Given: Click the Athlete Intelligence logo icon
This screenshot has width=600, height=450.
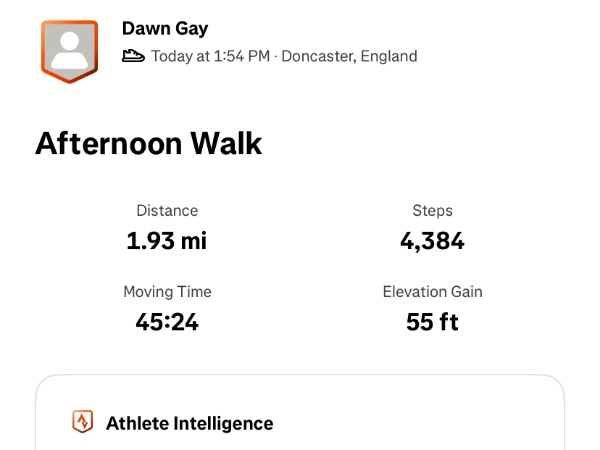Looking at the screenshot, I should coord(83,423).
